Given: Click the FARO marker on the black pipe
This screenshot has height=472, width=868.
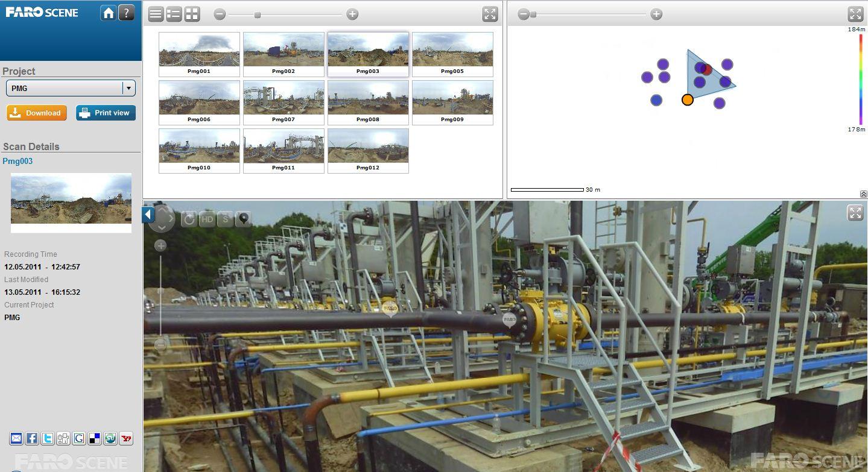Looking at the screenshot, I should click(x=390, y=309).
